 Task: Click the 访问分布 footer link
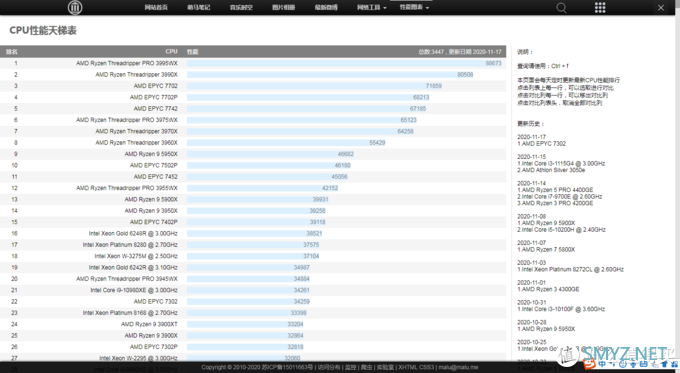329,367
